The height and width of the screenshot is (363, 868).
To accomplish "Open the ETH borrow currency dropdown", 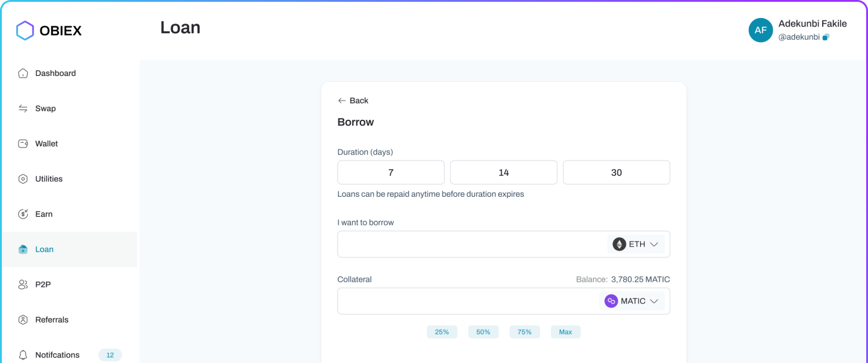I will pos(636,244).
